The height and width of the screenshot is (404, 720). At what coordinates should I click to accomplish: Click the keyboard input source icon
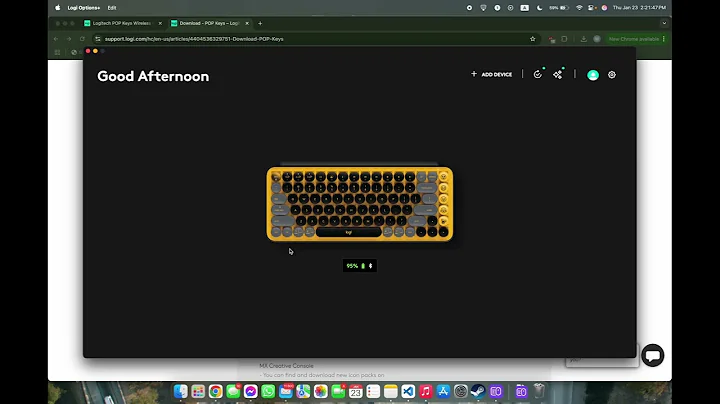coord(524,8)
